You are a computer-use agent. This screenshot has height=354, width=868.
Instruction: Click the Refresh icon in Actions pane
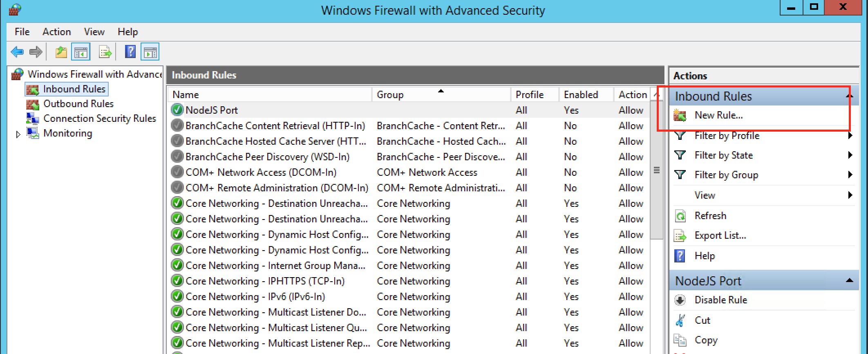pyautogui.click(x=680, y=216)
